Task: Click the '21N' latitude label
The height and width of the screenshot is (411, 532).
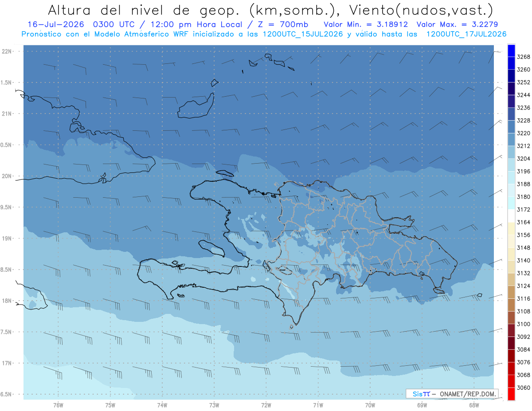Action: click(x=8, y=114)
